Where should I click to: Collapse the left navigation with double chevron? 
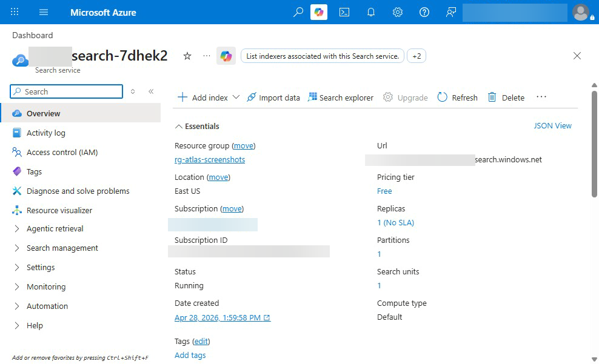point(151,91)
